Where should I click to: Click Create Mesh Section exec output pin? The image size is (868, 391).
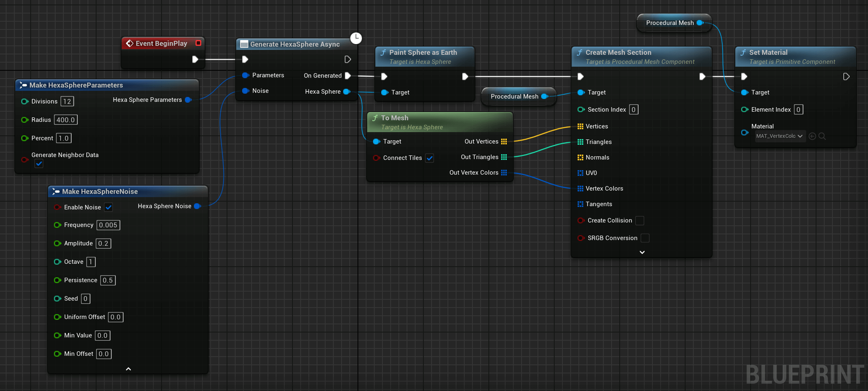702,76
